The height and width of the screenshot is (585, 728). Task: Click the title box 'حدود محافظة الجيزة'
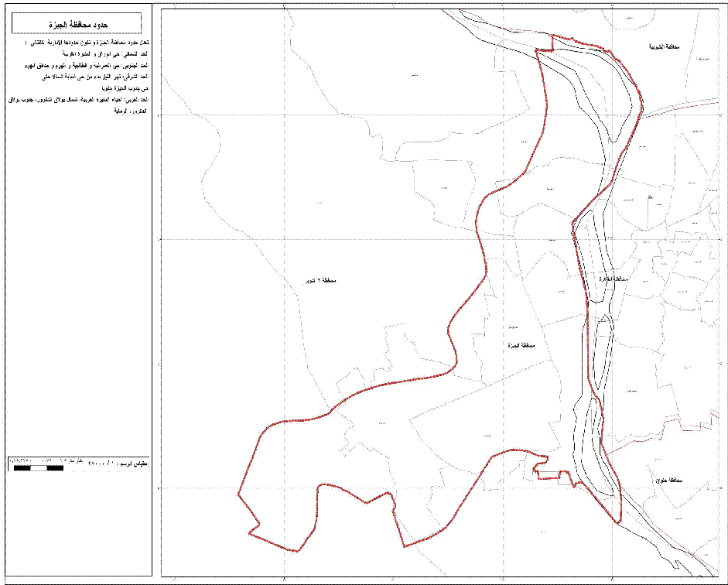[77, 24]
